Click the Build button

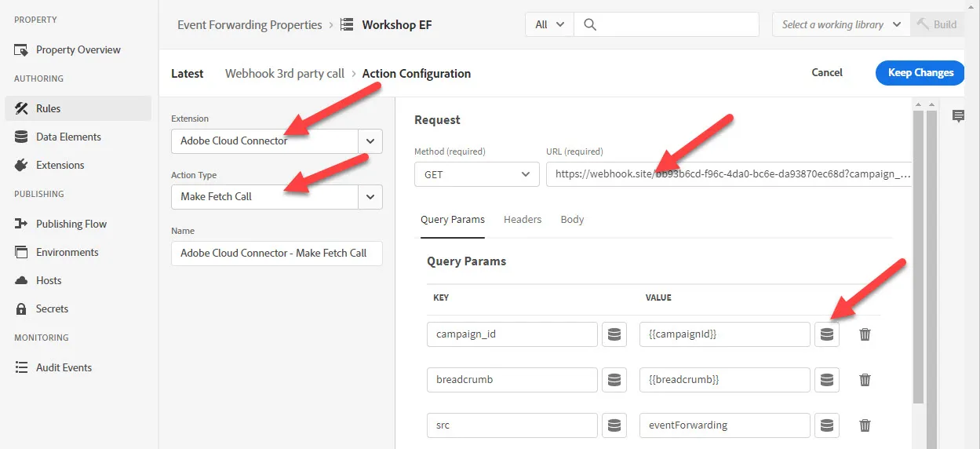coord(937,24)
